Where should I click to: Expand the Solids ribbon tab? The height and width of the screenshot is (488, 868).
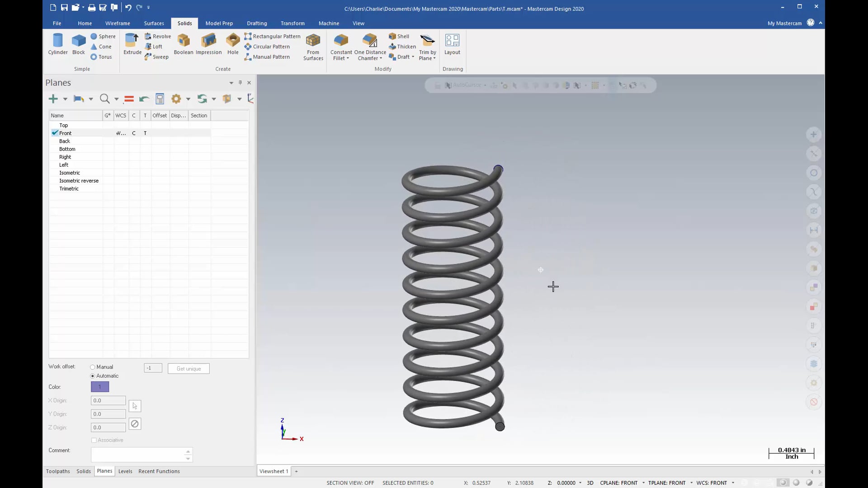point(185,23)
